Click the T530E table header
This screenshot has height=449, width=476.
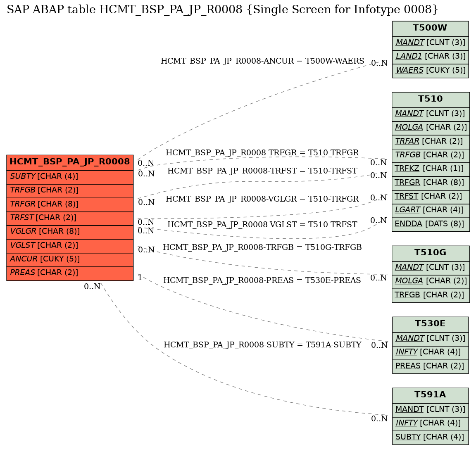point(430,324)
